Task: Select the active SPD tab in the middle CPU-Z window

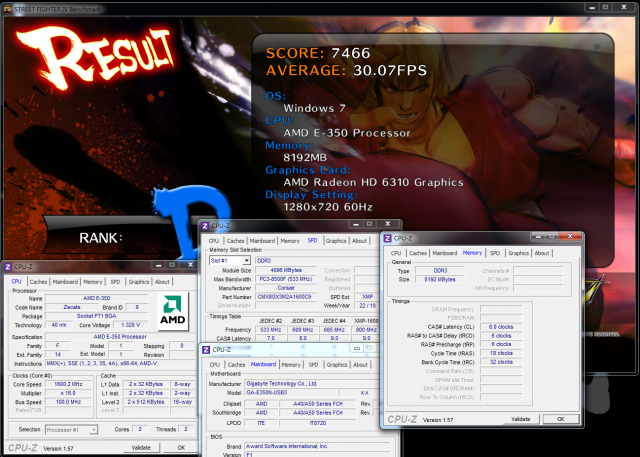Action: pos(312,240)
